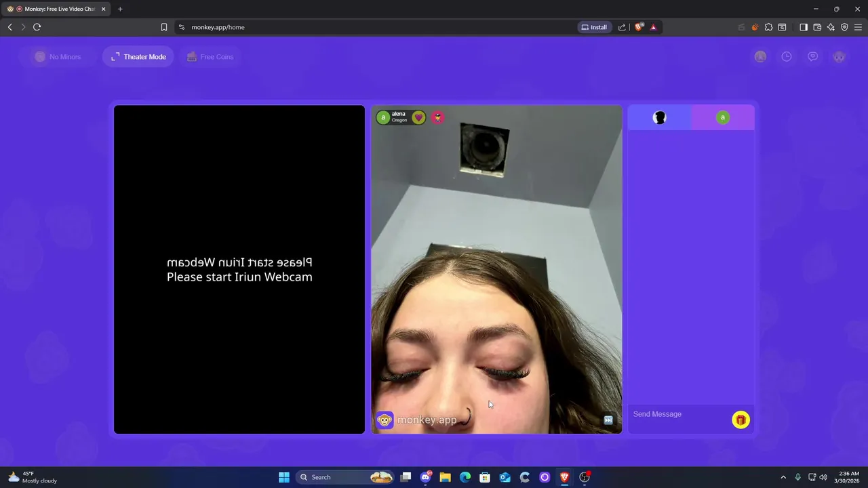
Task: Open the orange extension icon in toolbar
Action: coord(755,27)
